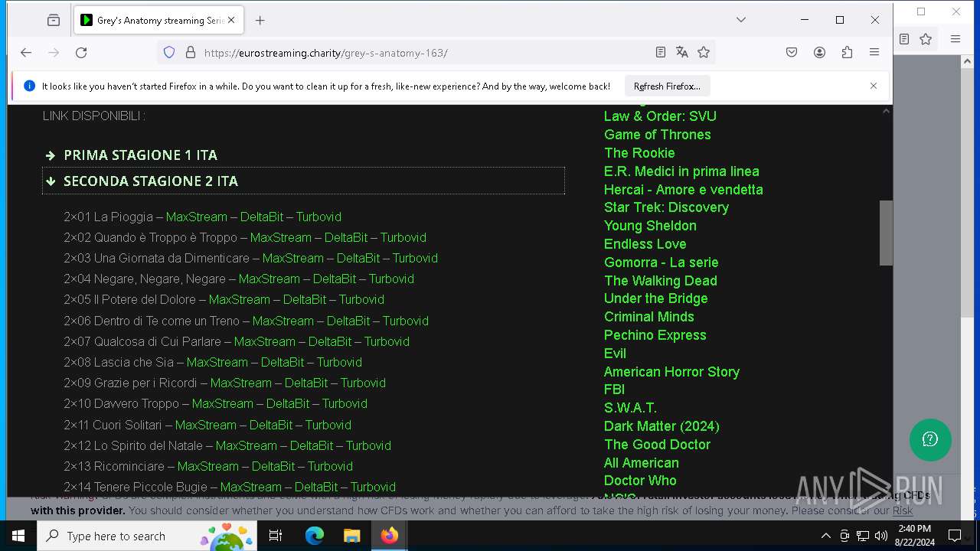Open DeltaBit link for 2×08 Lascia che Sia
The width and height of the screenshot is (980, 551).
pos(283,362)
